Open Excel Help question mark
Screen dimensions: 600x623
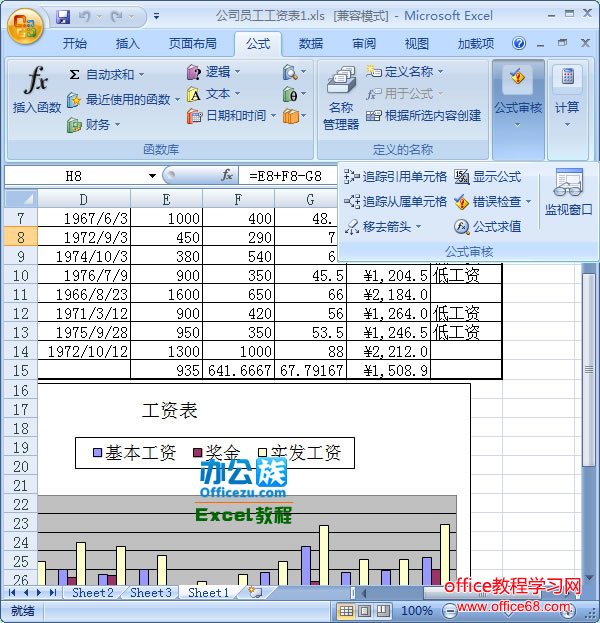[519, 43]
